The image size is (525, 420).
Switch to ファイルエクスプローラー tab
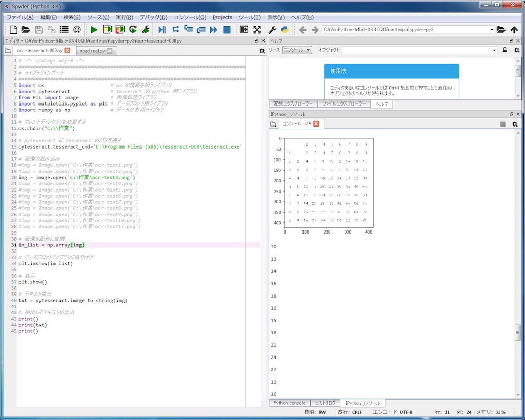click(344, 104)
